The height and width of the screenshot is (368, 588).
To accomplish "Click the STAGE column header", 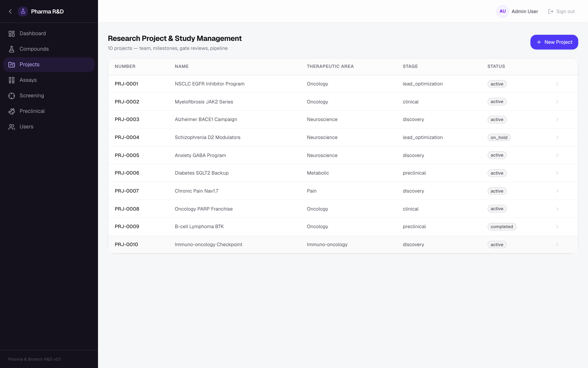I will click(410, 66).
